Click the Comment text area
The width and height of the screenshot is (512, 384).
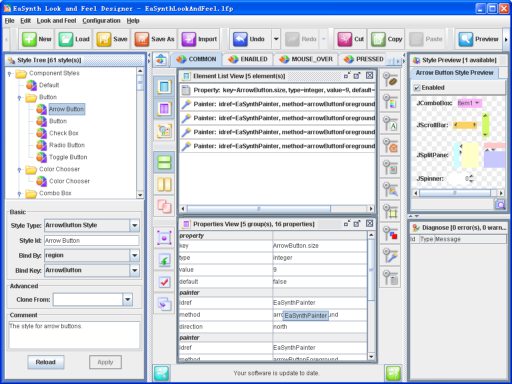(x=74, y=335)
